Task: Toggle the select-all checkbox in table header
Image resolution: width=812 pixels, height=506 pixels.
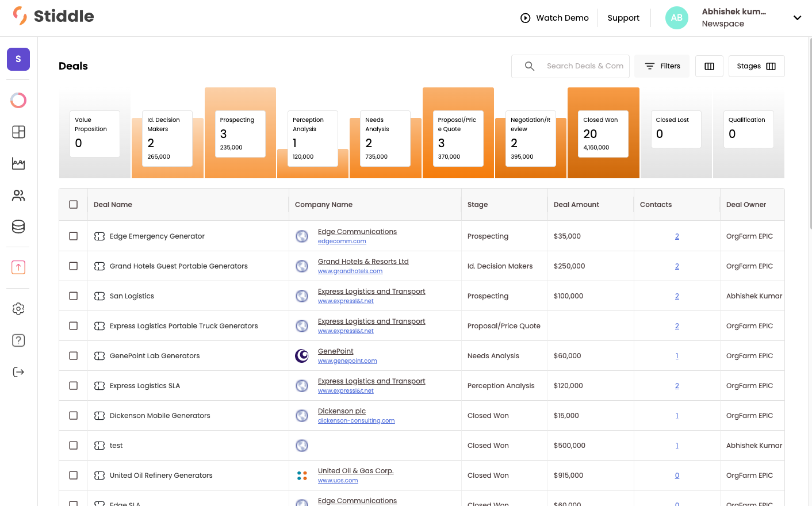Action: (x=73, y=205)
